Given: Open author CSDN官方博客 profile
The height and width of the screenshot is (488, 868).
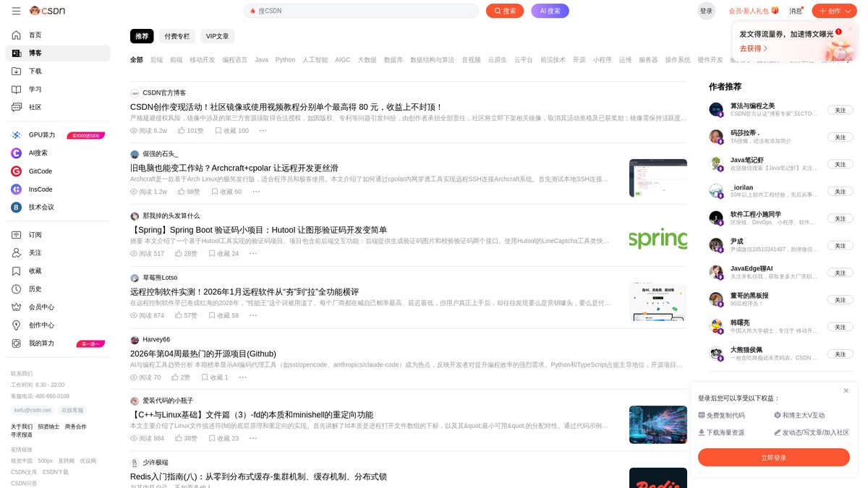Looking at the screenshot, I should pos(164,93).
